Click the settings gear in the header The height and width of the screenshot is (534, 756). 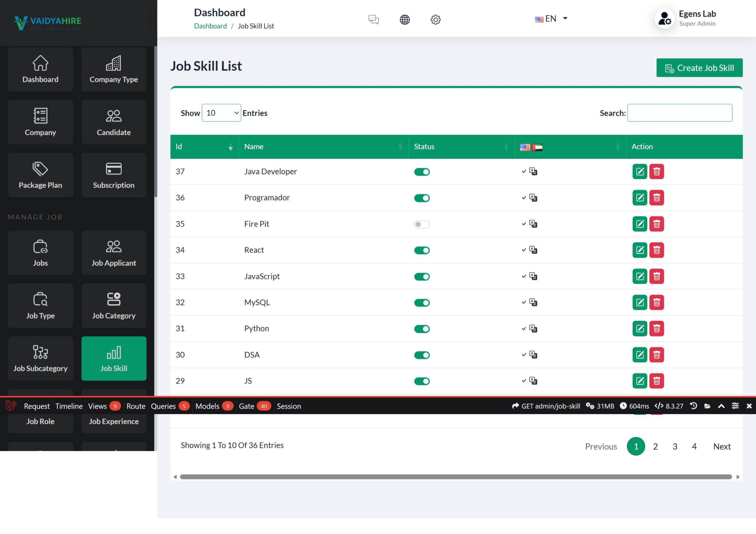coord(435,19)
